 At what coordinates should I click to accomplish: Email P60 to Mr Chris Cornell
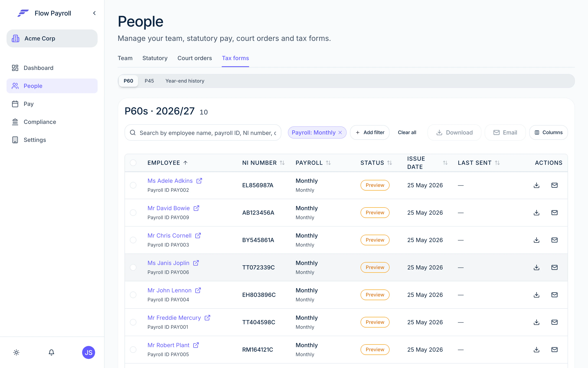coord(555,240)
